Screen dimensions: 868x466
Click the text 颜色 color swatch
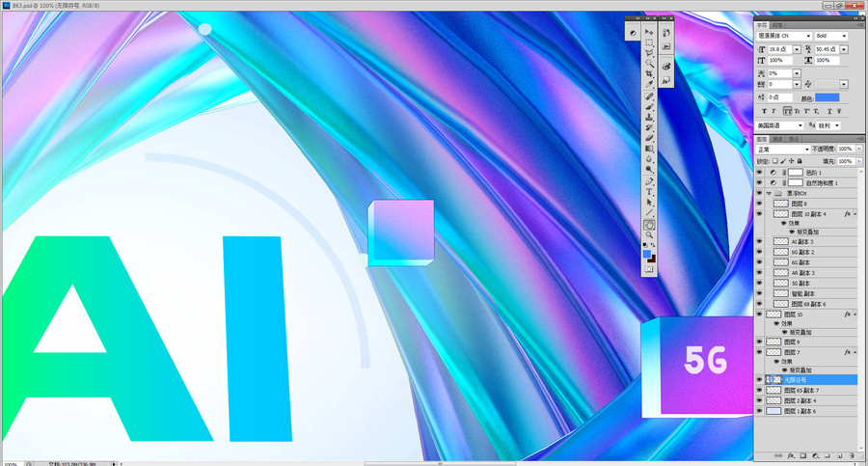(x=827, y=97)
